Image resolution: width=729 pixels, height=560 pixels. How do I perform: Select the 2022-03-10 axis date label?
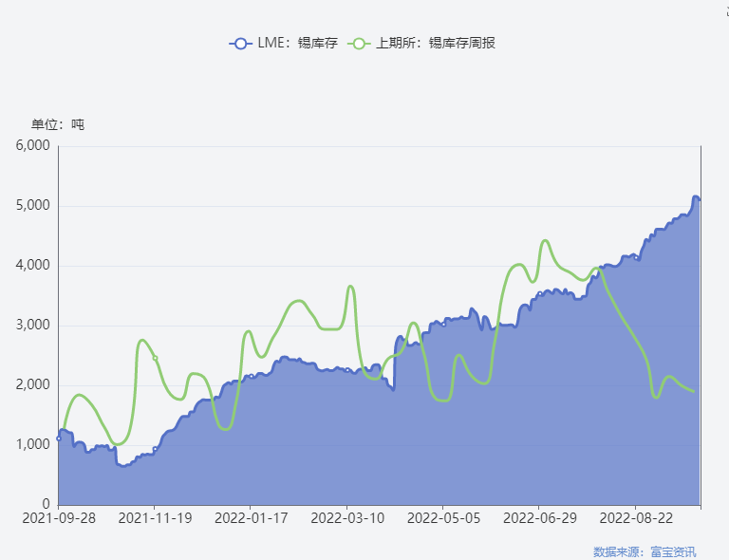click(x=347, y=518)
